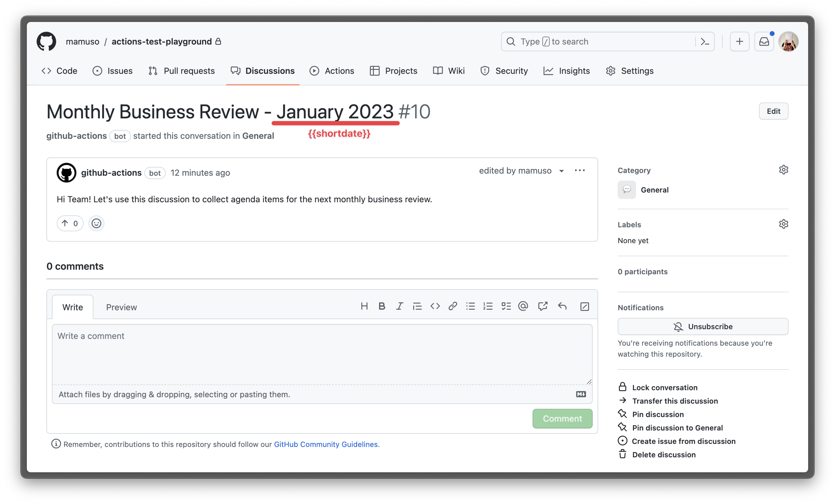Open Labels settings gear

pos(783,224)
